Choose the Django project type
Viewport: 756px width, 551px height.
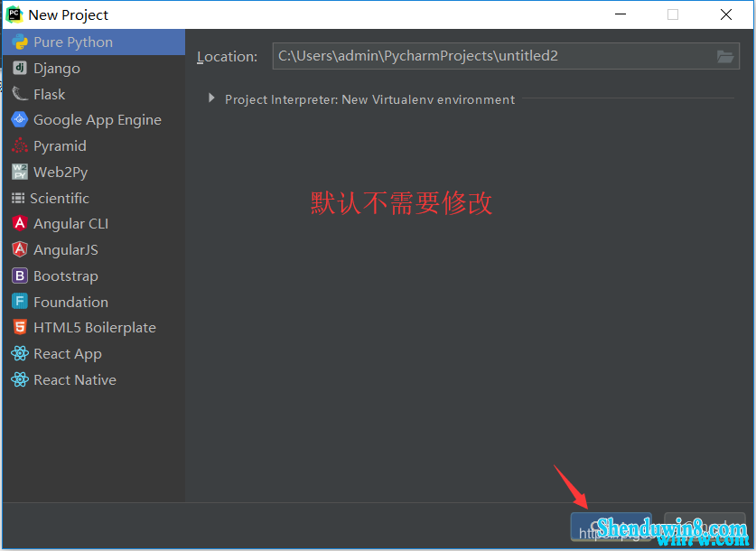(94, 68)
